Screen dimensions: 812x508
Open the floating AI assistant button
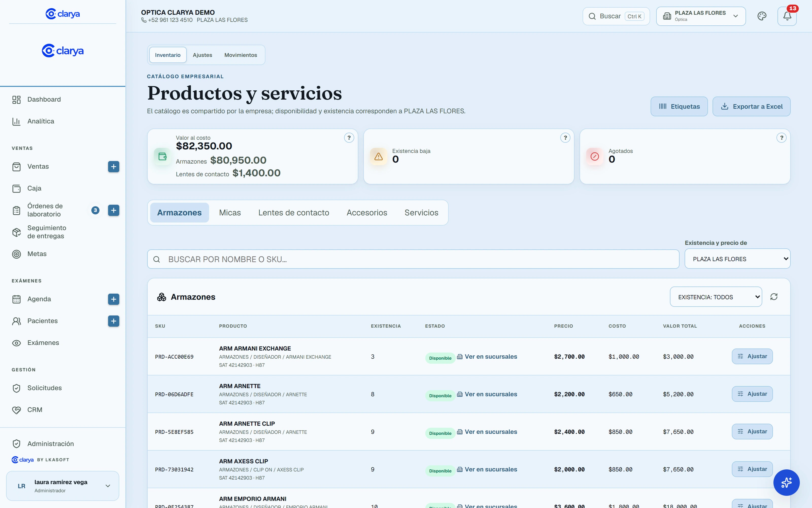(786, 482)
